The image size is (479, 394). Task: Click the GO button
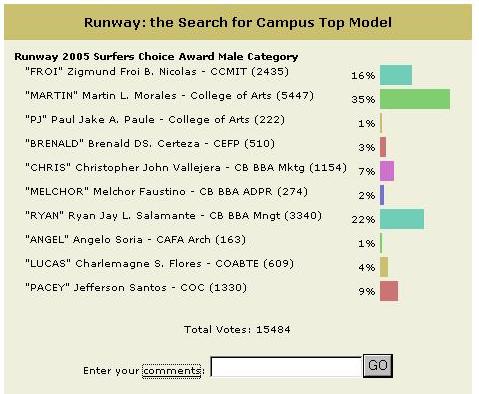click(x=378, y=366)
